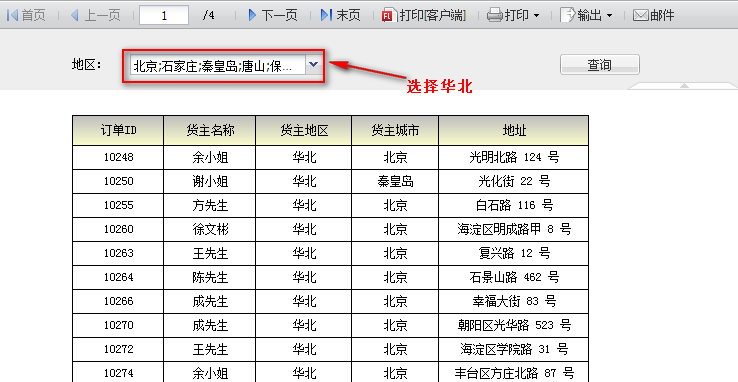Open the 打印 dropdown arrow
Image resolution: width=738 pixels, height=382 pixels.
[x=537, y=16]
